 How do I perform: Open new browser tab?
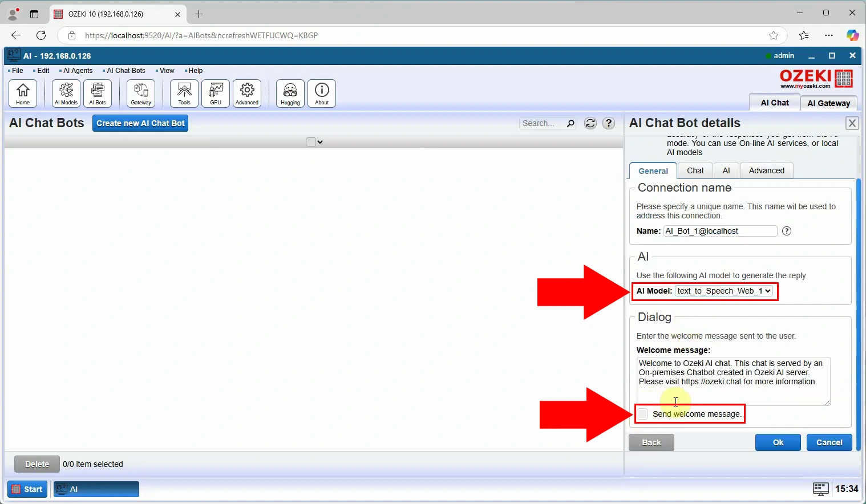[x=199, y=14]
